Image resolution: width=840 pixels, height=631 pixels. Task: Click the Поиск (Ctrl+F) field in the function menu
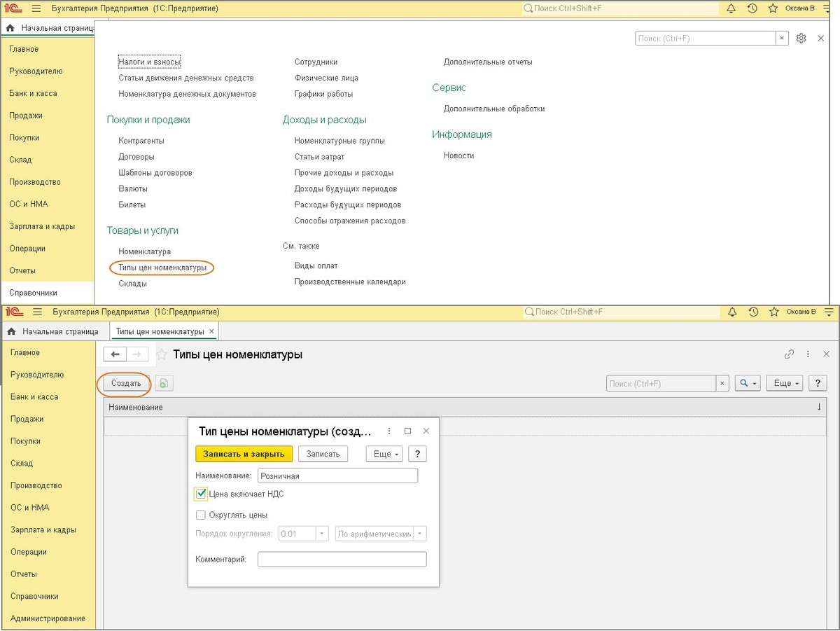click(705, 39)
